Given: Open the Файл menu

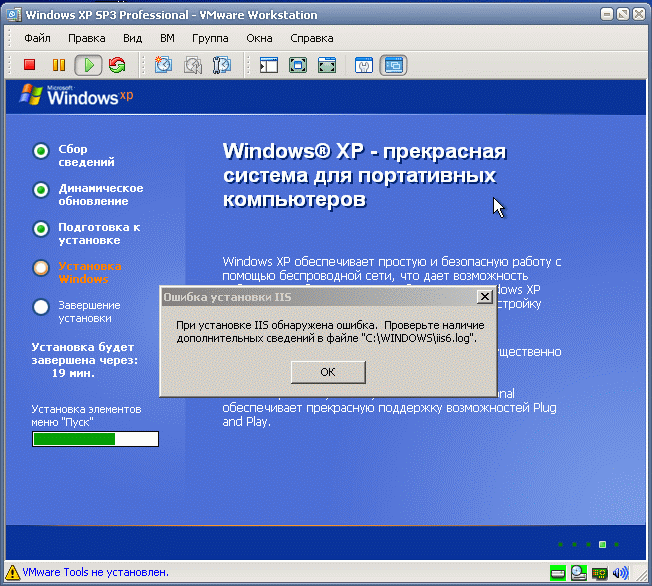Looking at the screenshot, I should click(x=37, y=38).
